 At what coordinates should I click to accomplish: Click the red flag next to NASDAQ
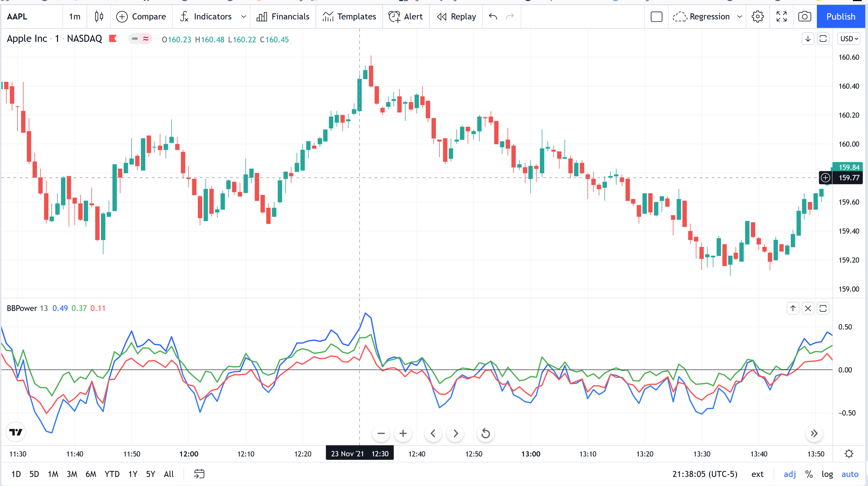point(113,39)
